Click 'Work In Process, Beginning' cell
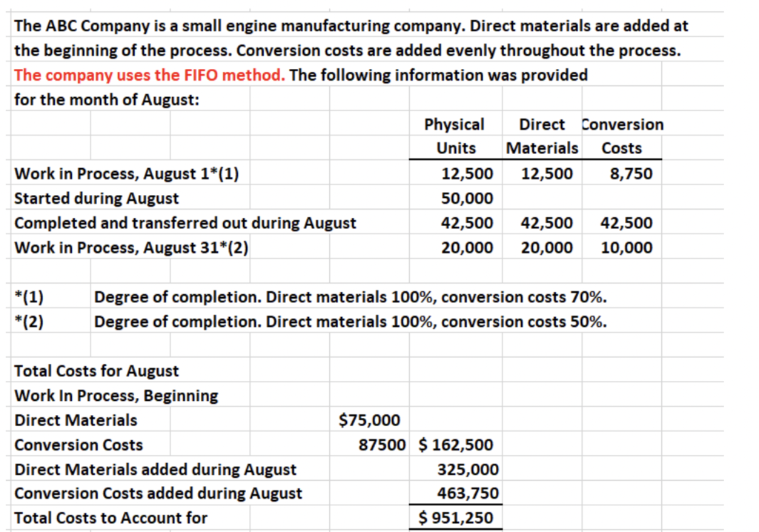This screenshot has width=759, height=532. coord(116,396)
